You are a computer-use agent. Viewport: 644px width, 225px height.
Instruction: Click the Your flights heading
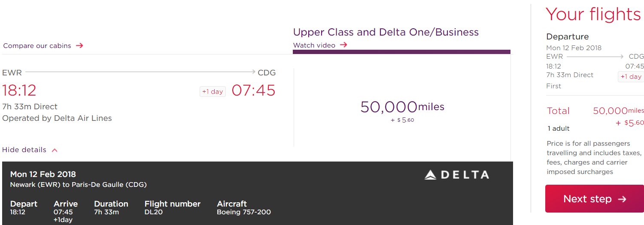pos(593,15)
